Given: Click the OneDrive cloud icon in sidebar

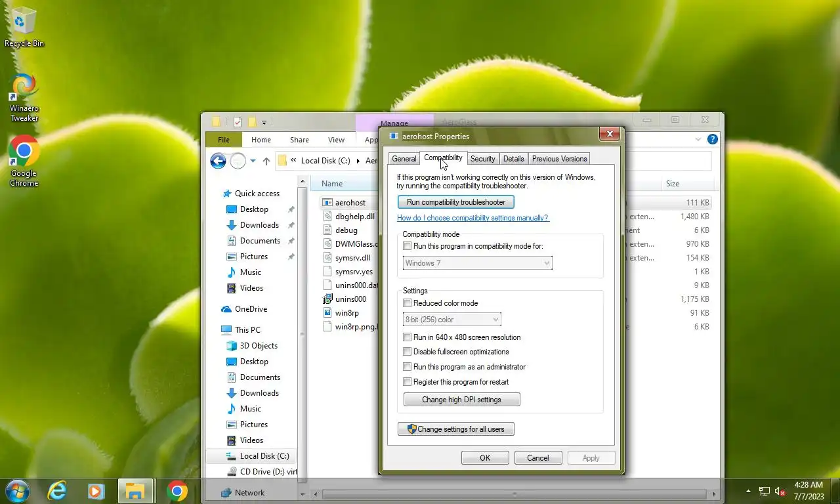Looking at the screenshot, I should [226, 309].
